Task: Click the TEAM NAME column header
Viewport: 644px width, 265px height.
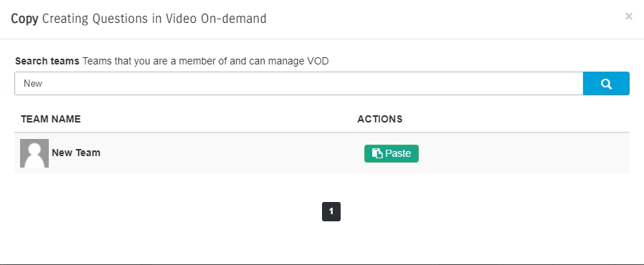Action: pyautogui.click(x=51, y=120)
